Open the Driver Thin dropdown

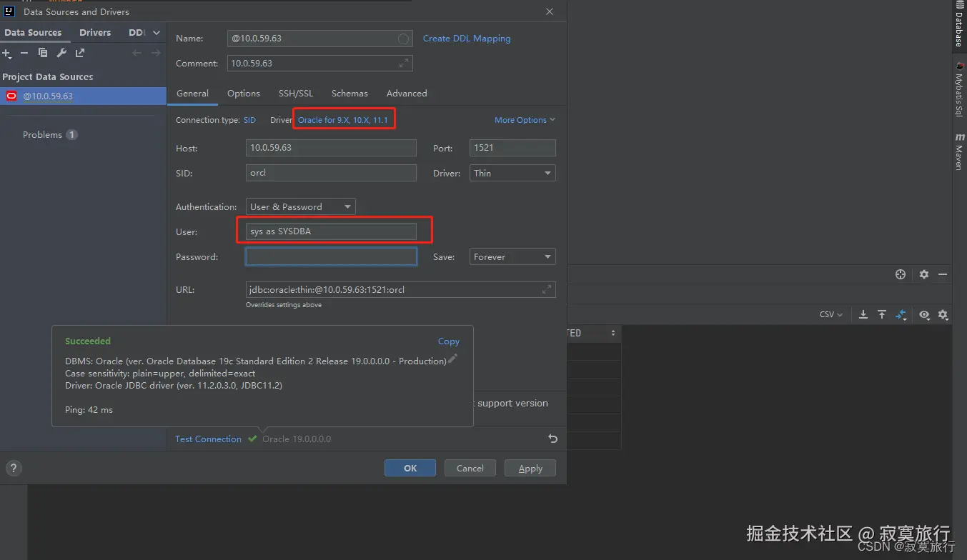pos(513,173)
